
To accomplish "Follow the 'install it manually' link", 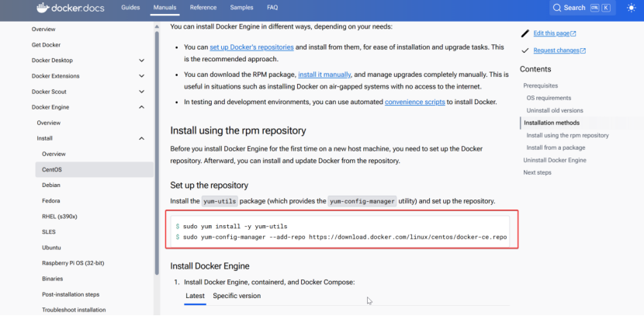I will tap(324, 75).
